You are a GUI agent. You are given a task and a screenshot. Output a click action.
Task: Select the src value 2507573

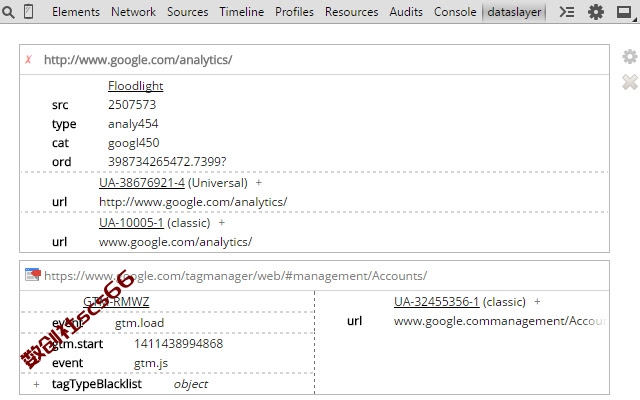click(x=132, y=105)
